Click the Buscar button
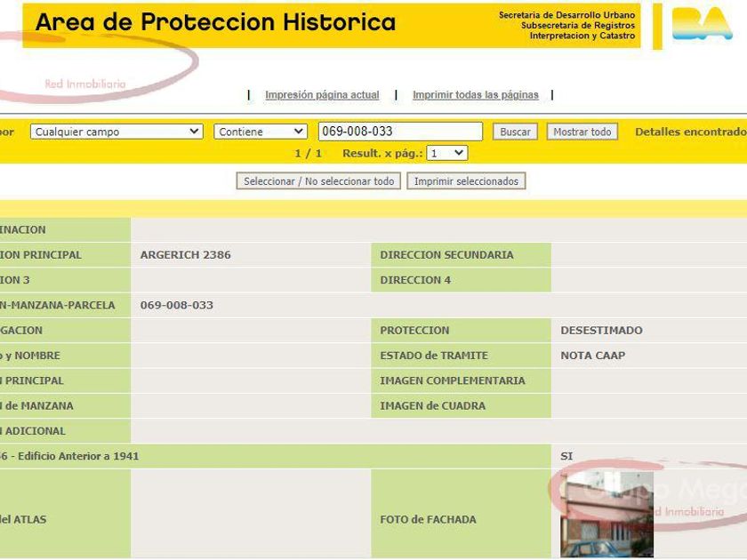Viewport: 747px width, 560px height. pyautogui.click(x=515, y=132)
